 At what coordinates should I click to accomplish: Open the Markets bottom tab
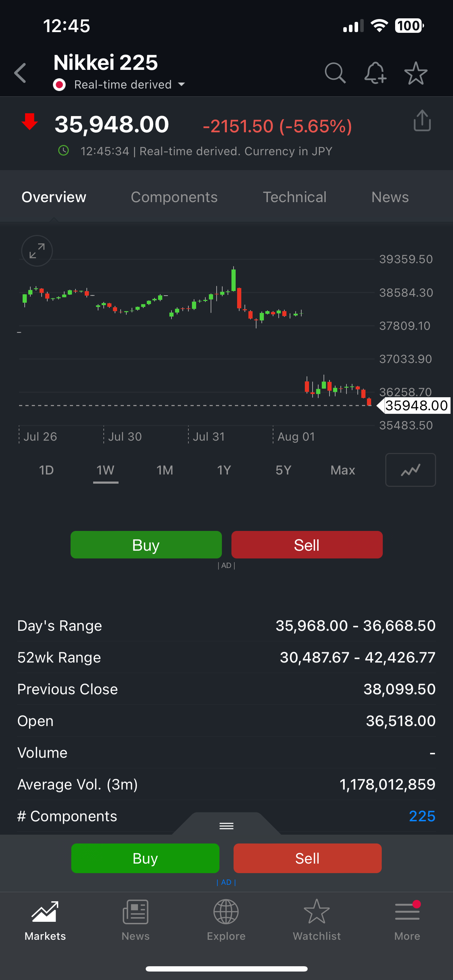pos(45,920)
